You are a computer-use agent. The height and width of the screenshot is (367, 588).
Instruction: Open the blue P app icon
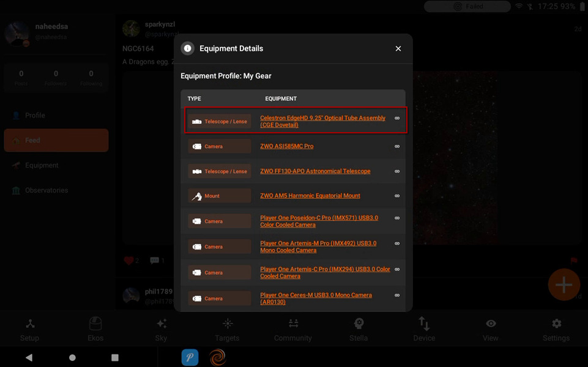[x=190, y=357]
